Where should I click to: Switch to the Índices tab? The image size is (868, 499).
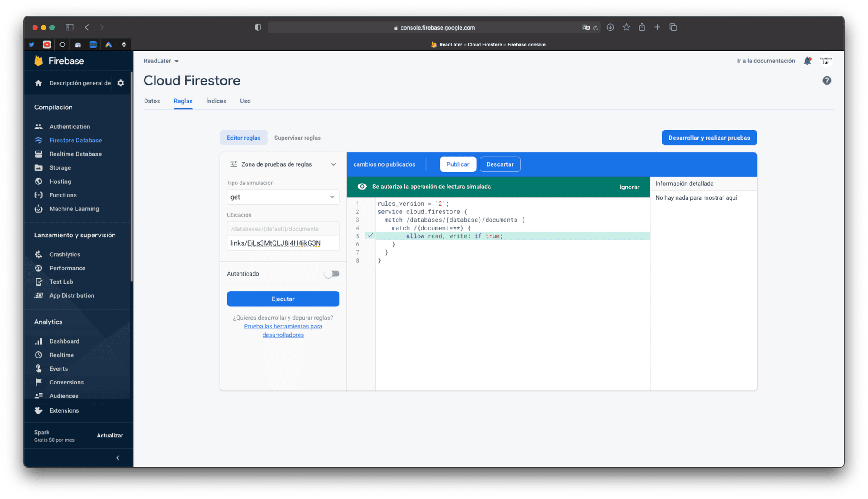[216, 101]
